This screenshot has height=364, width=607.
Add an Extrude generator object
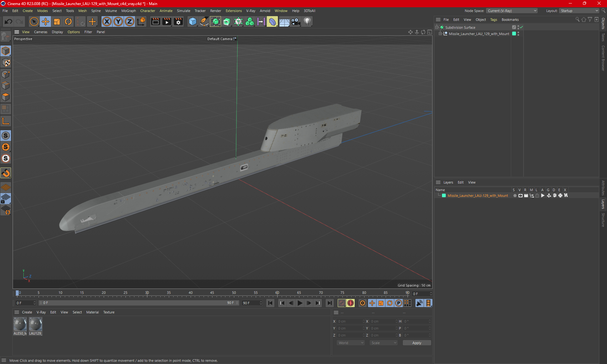point(227,21)
